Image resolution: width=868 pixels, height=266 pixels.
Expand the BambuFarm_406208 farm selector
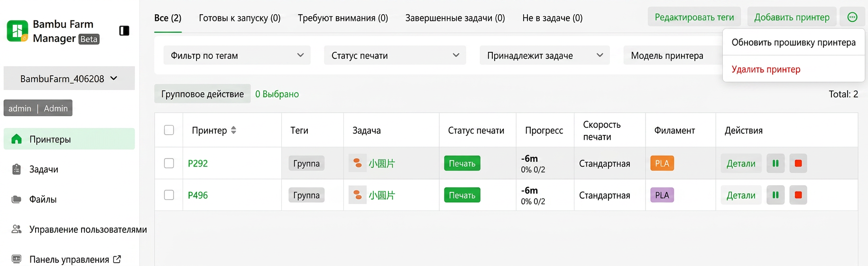click(69, 78)
